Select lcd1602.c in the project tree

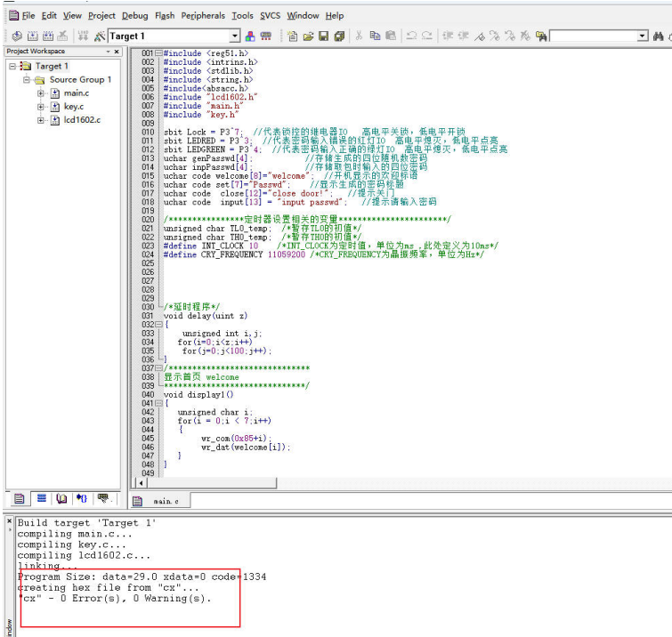point(82,120)
